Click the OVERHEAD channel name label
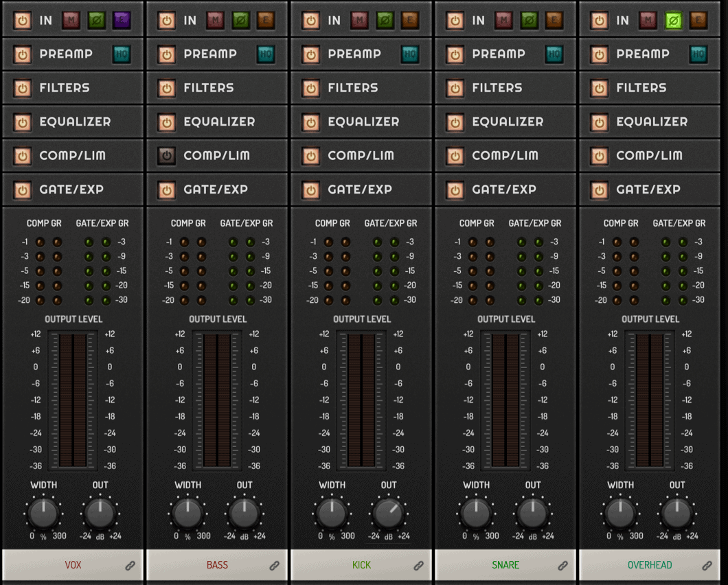This screenshot has height=585, width=728. click(650, 565)
